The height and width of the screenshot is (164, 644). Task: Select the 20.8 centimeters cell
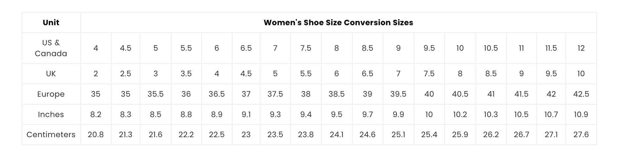point(96,135)
